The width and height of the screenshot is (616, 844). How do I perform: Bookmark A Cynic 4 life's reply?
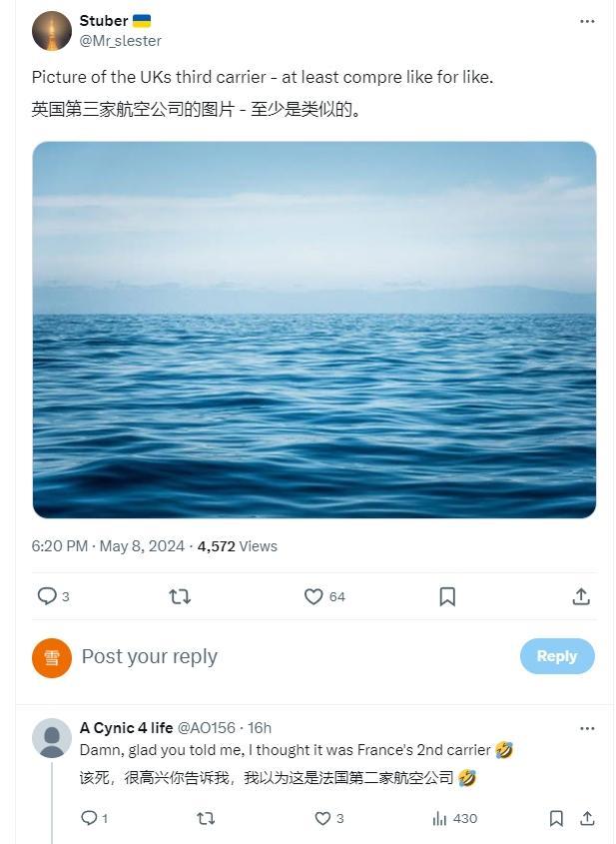pyautogui.click(x=556, y=818)
